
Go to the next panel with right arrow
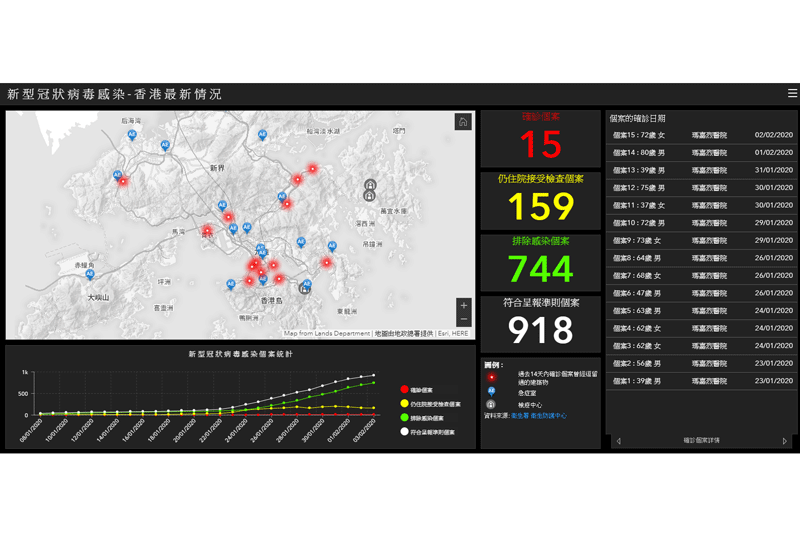(x=785, y=441)
